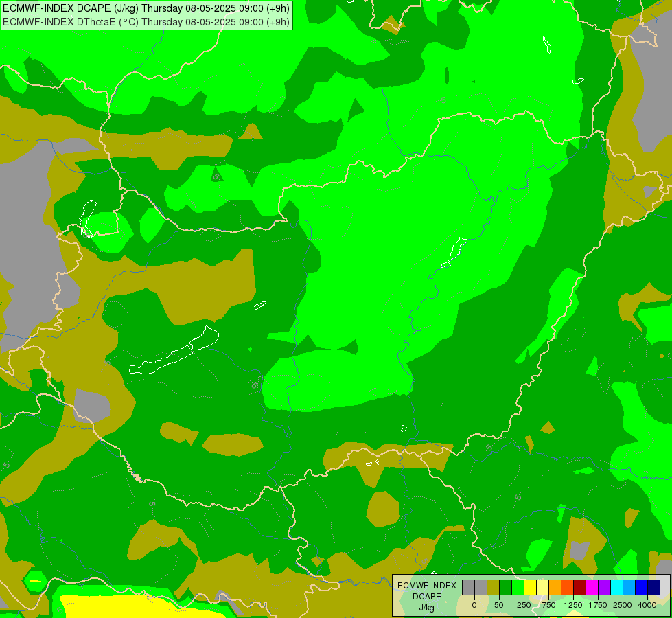Viewport: 672px width, 618px height.
Task: Click the DCAPE label in the legend
Action: point(427,597)
